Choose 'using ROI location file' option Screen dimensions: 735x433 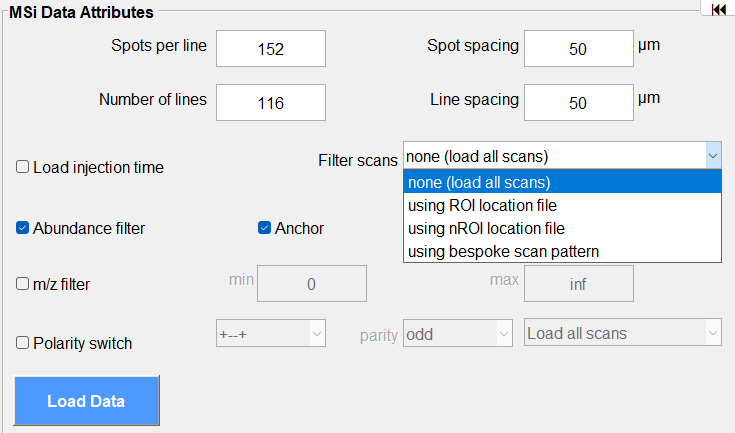point(561,205)
